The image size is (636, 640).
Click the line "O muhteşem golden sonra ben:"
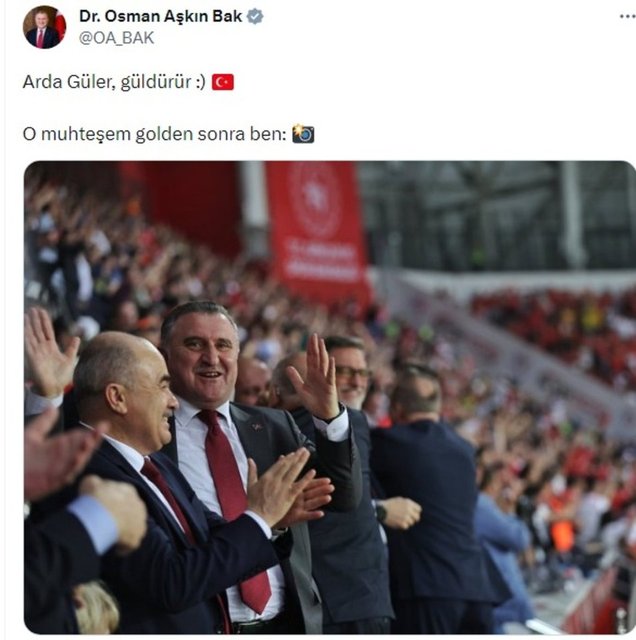pos(155,134)
